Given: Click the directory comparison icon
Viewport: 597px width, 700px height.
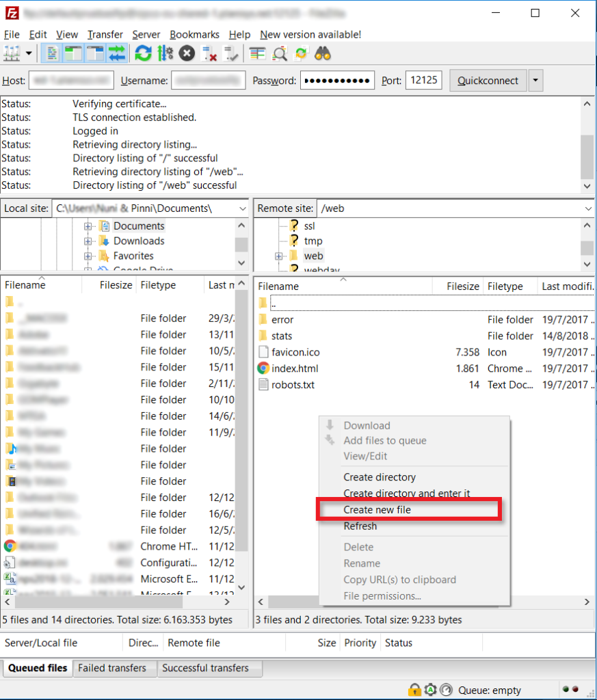Looking at the screenshot, I should pyautogui.click(x=278, y=53).
